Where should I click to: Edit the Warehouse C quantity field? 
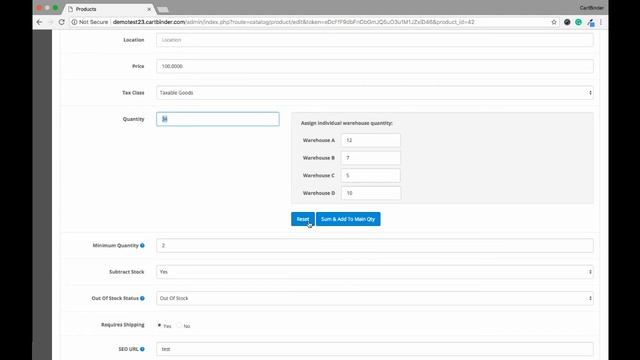[371, 176]
